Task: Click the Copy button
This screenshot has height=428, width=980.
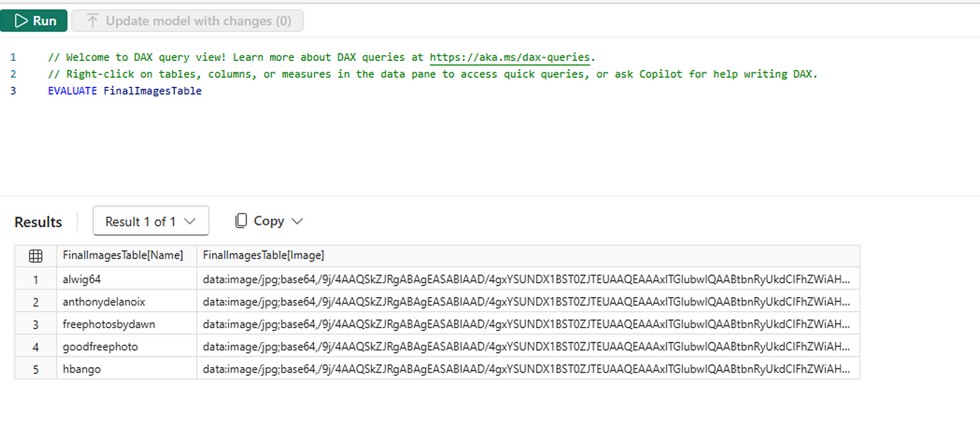Action: click(269, 221)
